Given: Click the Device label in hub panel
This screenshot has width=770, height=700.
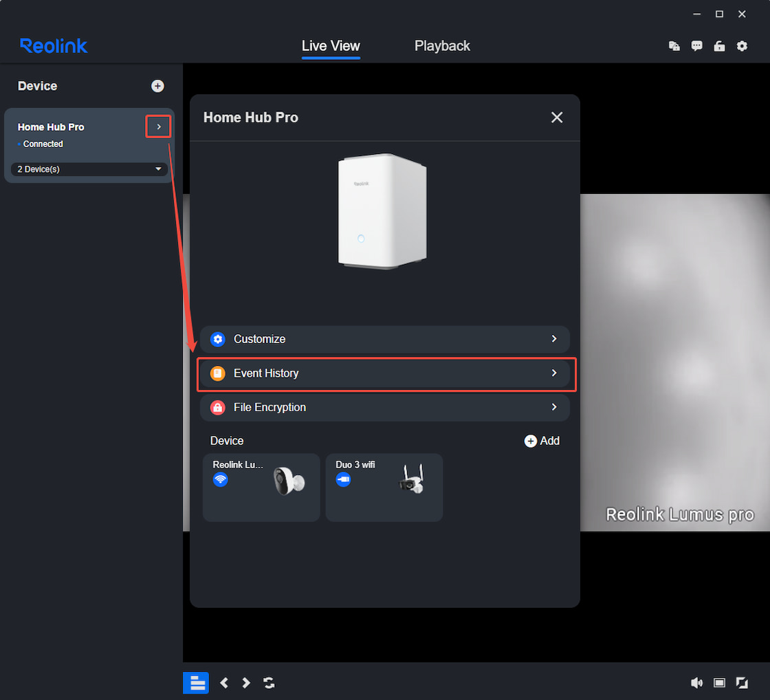Looking at the screenshot, I should [227, 441].
